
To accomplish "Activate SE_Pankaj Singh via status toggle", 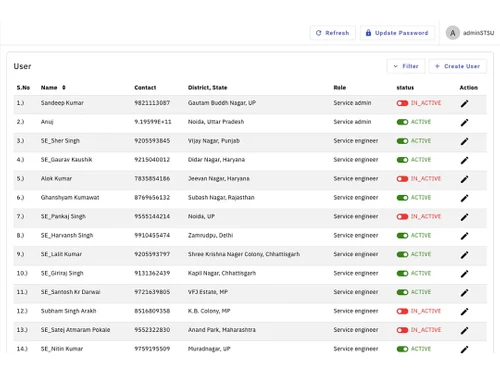I will (x=402, y=216).
